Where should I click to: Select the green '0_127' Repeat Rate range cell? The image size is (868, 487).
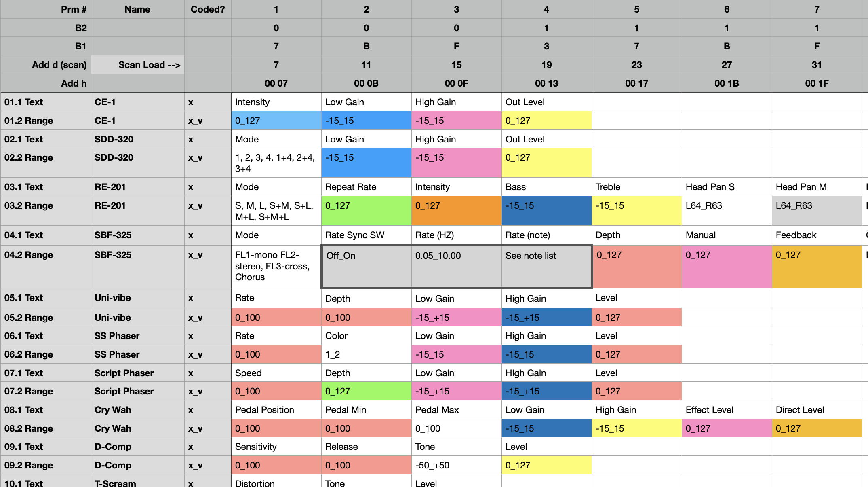367,211
